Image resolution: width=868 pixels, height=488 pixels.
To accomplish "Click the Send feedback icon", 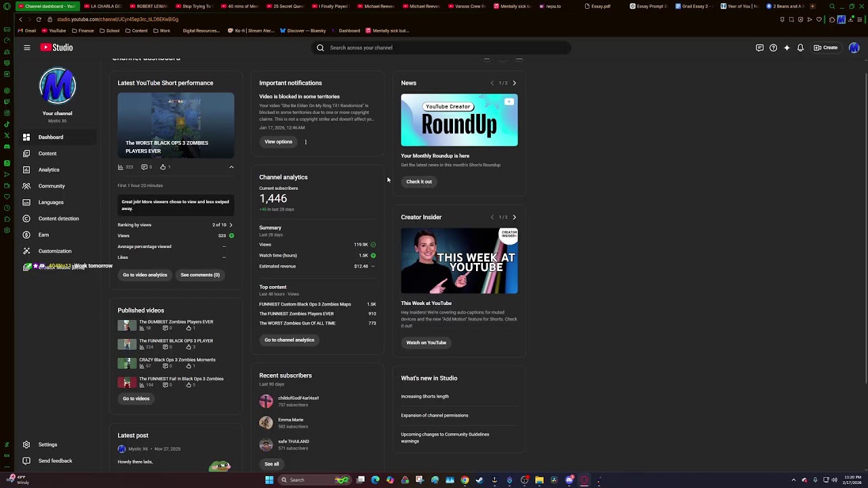I will pos(26,461).
